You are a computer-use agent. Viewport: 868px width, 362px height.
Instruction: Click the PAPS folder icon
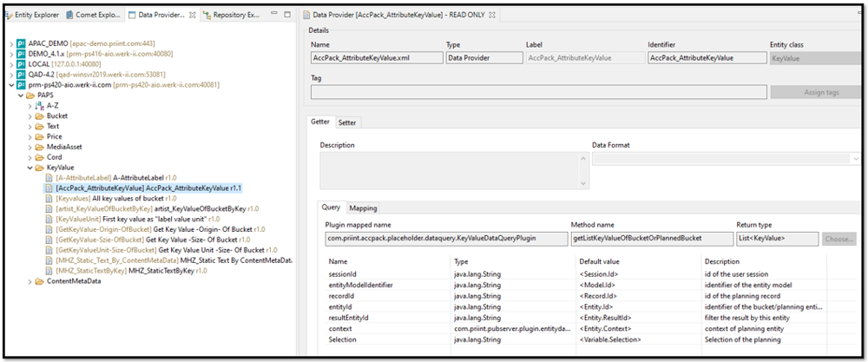click(x=30, y=95)
